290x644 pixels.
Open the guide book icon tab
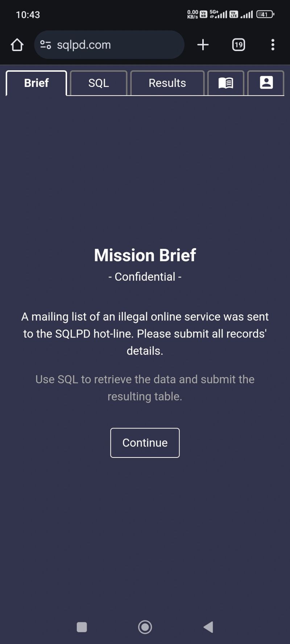click(x=225, y=83)
